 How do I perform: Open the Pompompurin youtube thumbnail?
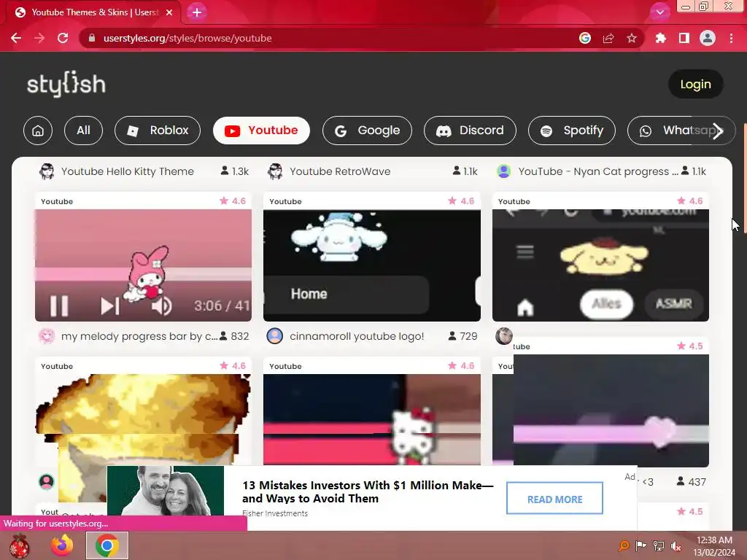tap(601, 265)
